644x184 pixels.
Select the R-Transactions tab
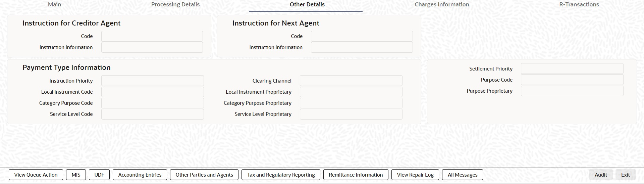point(579,5)
